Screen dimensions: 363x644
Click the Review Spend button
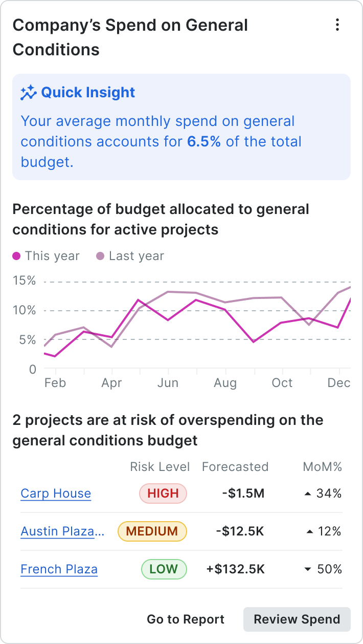pyautogui.click(x=297, y=619)
